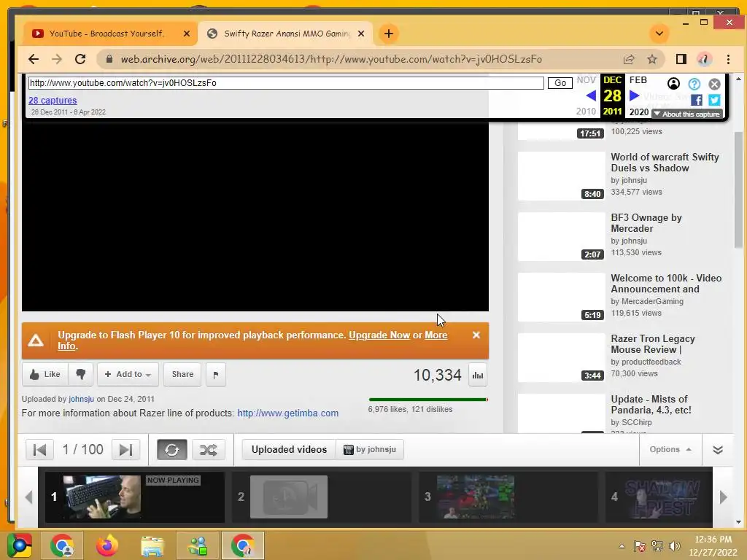The height and width of the screenshot is (560, 747).
Task: Go forward in browser history
Action: point(57,59)
